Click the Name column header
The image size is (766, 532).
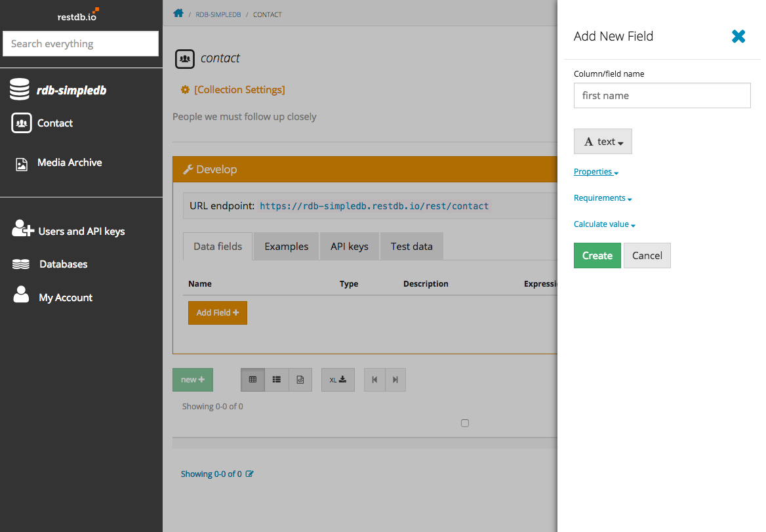(200, 284)
